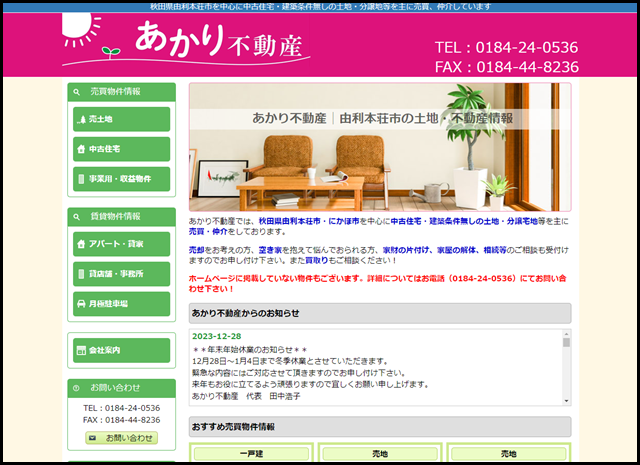Image resolution: width=640 pixels, height=465 pixels.
Task: Open アパート・貸家 rentals
Action: pyautogui.click(x=122, y=244)
